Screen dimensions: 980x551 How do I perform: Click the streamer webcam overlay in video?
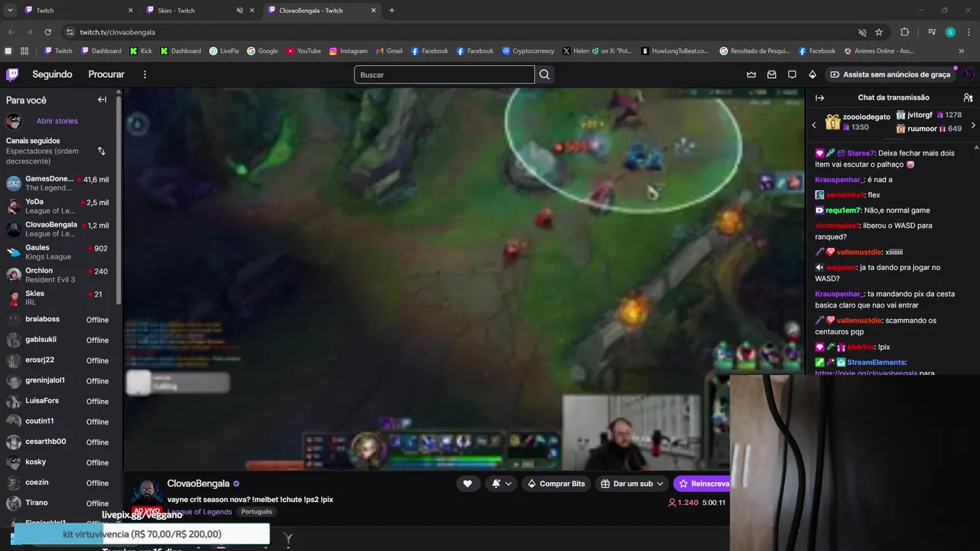pos(632,432)
